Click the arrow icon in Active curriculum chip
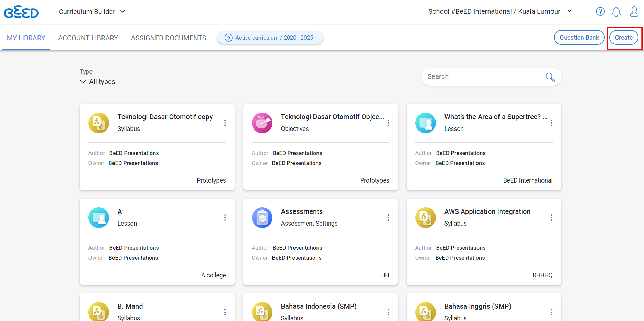Image resolution: width=644 pixels, height=321 pixels. (228, 38)
